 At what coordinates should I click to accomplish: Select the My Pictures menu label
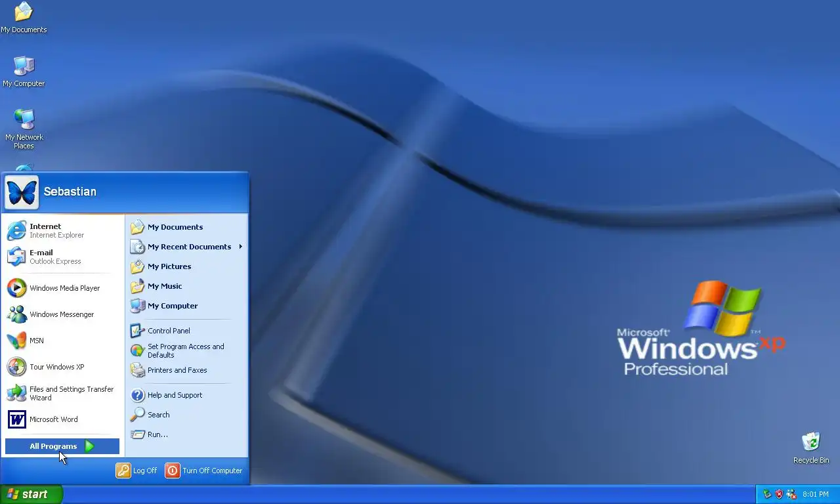click(169, 266)
